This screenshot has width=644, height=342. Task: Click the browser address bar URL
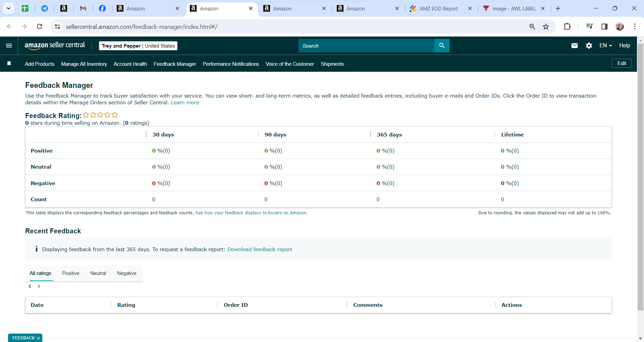click(141, 27)
